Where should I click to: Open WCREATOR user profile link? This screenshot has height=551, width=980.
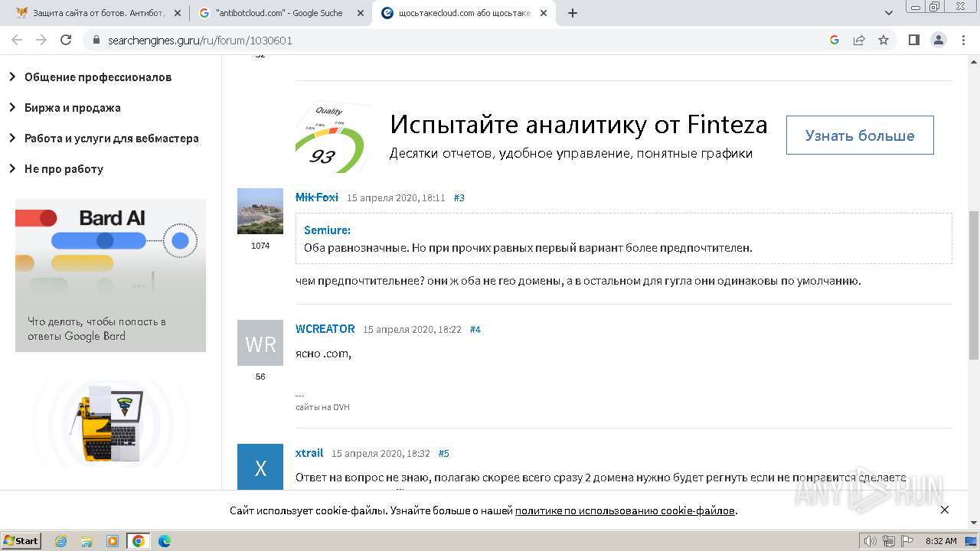pyautogui.click(x=325, y=329)
